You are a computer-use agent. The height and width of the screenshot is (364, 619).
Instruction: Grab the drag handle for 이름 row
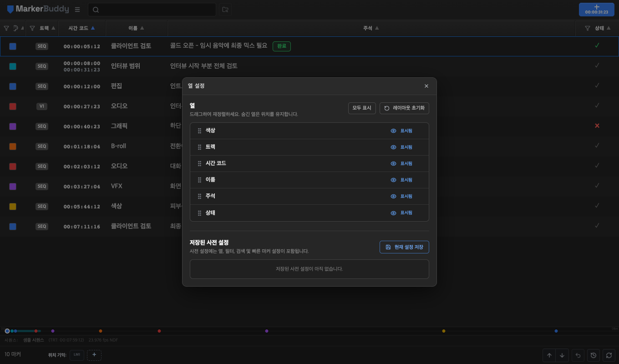[x=199, y=180]
